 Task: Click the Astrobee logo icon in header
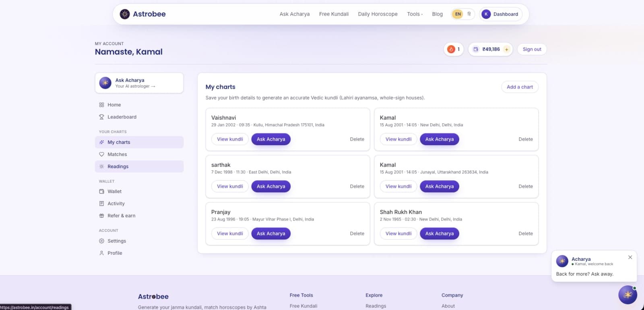click(125, 14)
